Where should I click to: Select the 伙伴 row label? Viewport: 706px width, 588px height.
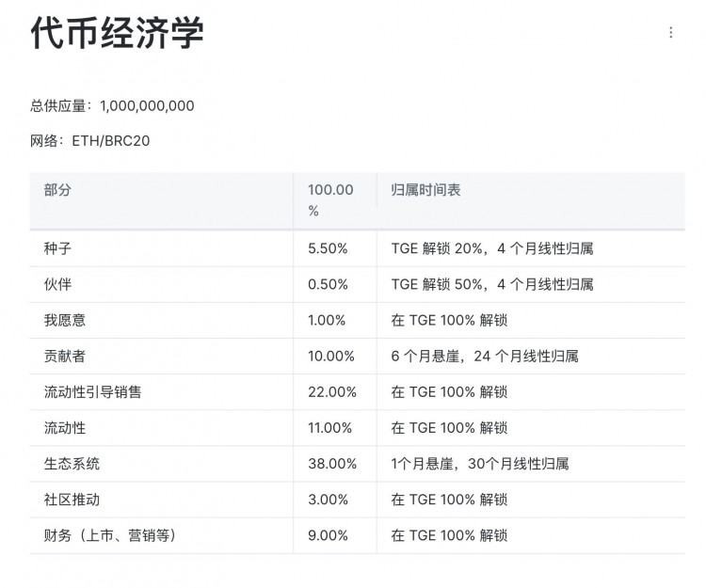tap(57, 284)
